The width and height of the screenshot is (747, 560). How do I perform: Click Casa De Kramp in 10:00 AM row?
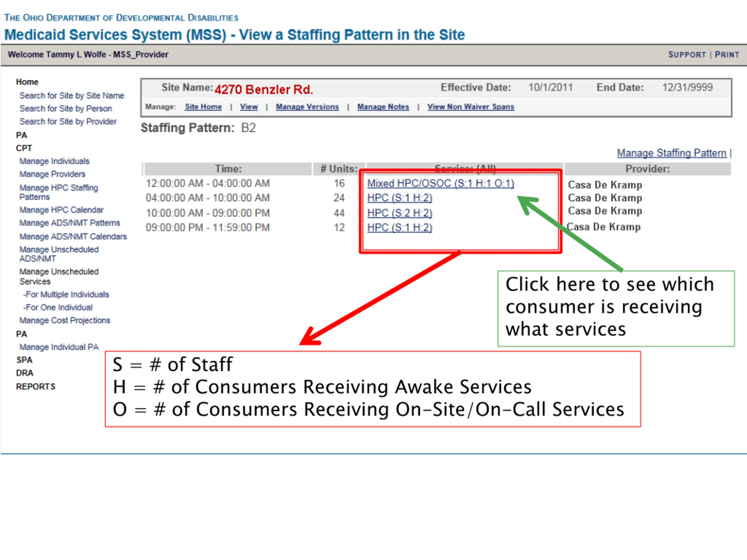(605, 211)
